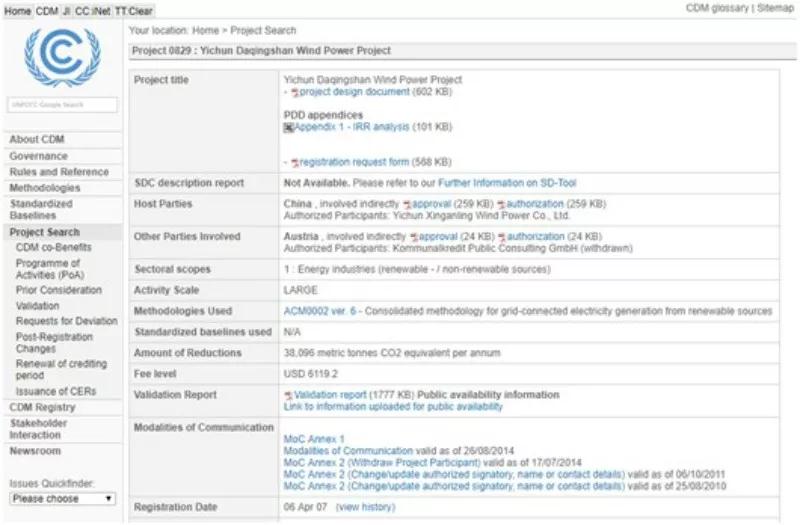The height and width of the screenshot is (525, 800).
Task: Click PDF icon for China authorization
Action: pos(501,204)
